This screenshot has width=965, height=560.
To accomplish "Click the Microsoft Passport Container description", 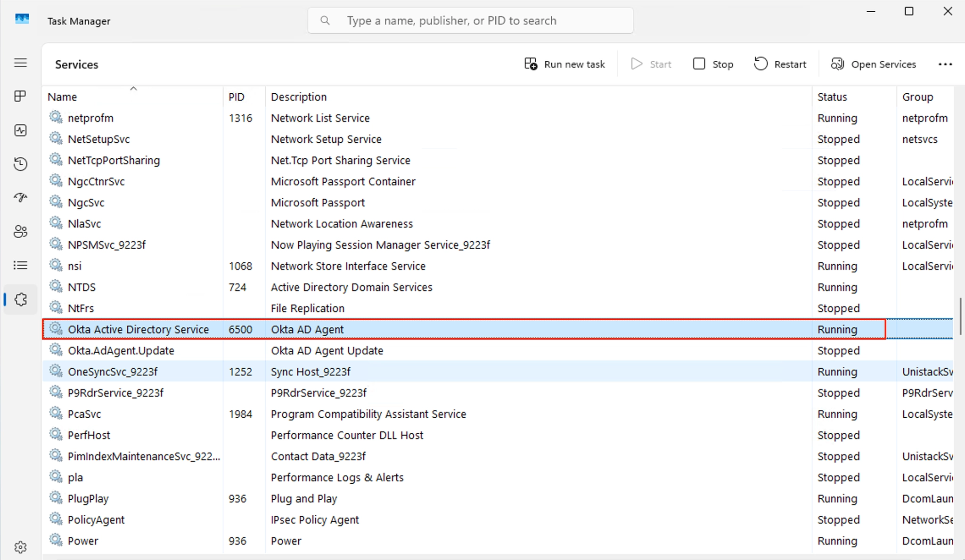I will click(343, 182).
